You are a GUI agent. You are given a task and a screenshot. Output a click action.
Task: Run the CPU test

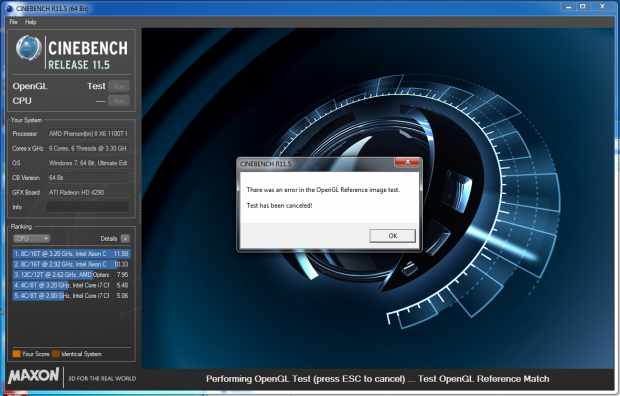[119, 101]
